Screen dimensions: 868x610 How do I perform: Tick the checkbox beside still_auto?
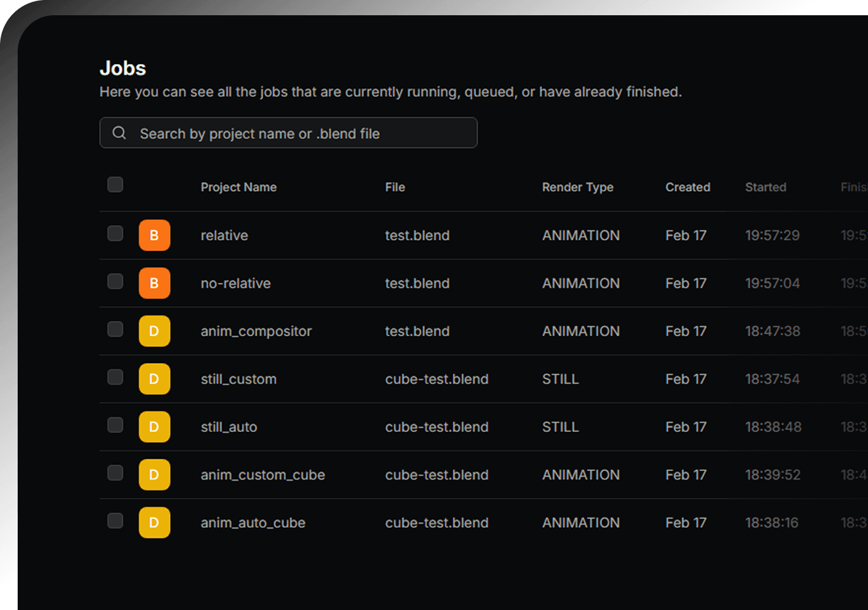coord(115,425)
